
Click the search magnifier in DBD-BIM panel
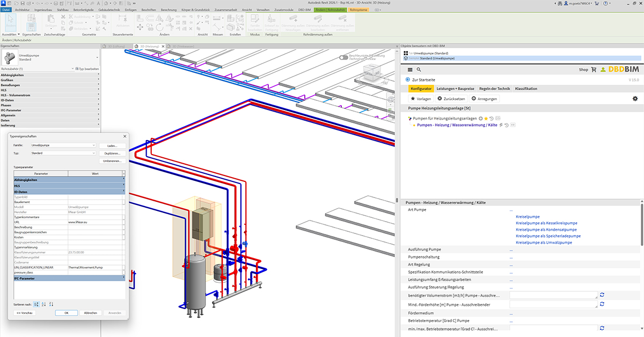(419, 70)
